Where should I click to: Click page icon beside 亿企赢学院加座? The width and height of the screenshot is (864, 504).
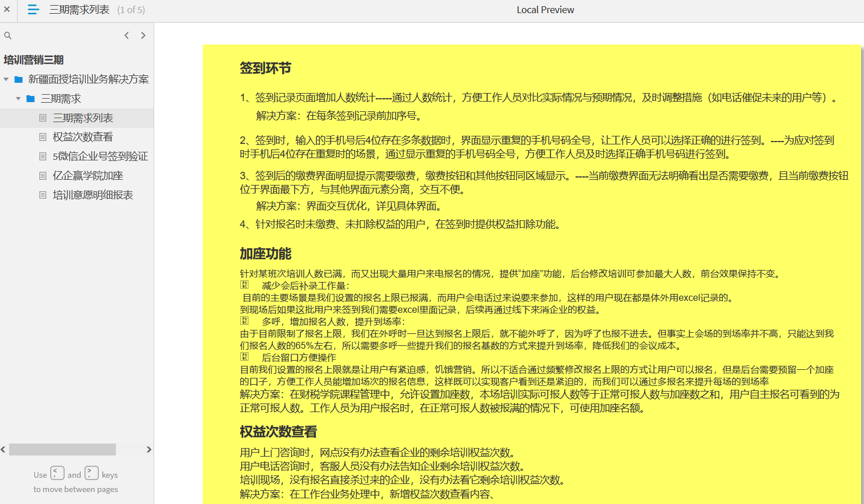(43, 176)
